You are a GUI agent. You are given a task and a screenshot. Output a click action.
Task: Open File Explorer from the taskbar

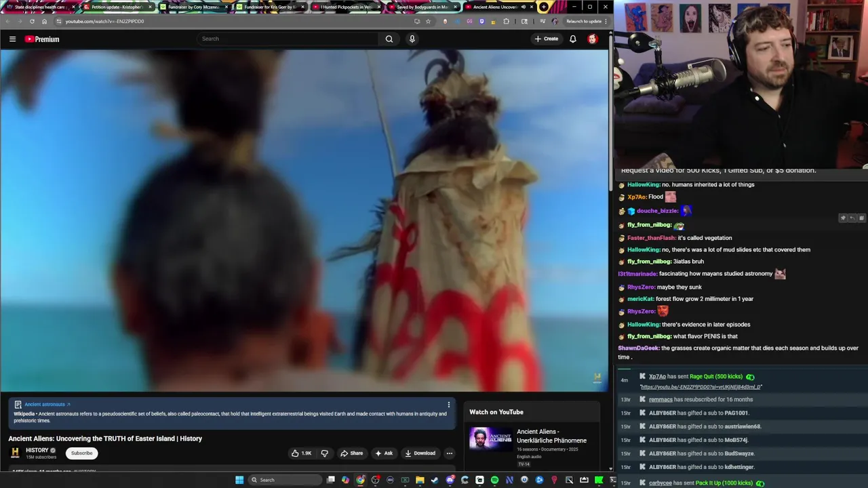(x=420, y=480)
